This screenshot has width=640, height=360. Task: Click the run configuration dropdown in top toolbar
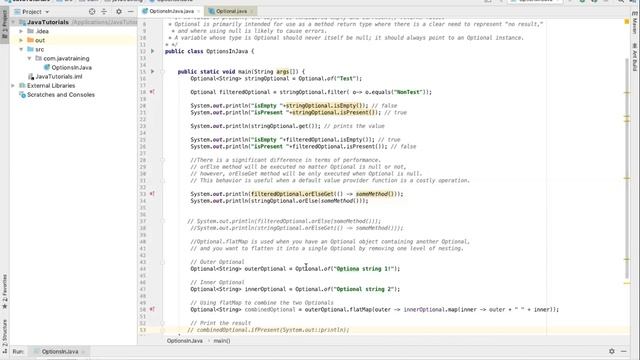[536, 1]
